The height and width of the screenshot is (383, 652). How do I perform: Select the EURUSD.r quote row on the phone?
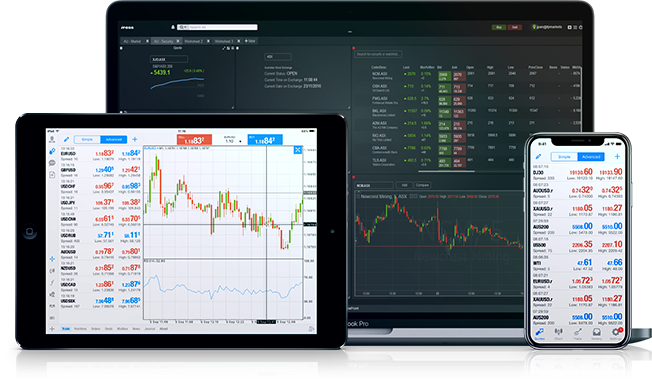[x=578, y=282]
